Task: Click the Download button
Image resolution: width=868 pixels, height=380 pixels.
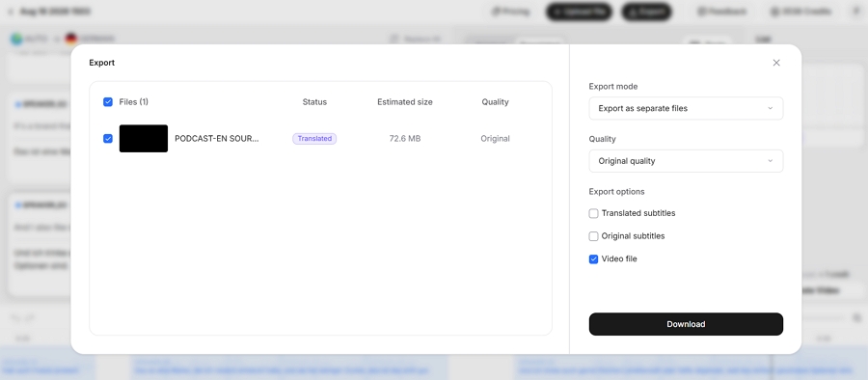Action: coord(686,324)
